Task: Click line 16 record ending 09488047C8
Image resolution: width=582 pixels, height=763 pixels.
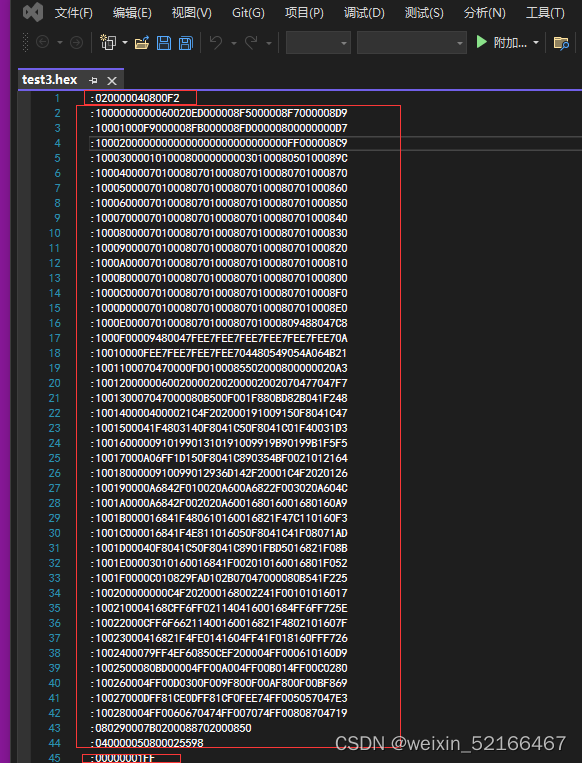Action: (219, 324)
